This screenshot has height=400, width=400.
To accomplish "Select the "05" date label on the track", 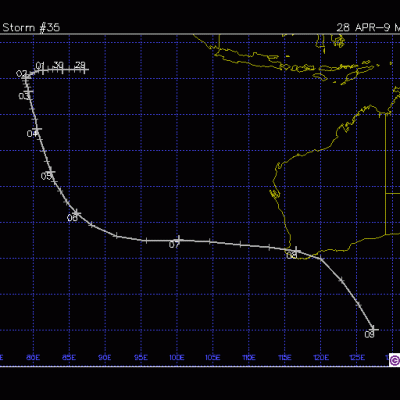I will click(x=46, y=176).
